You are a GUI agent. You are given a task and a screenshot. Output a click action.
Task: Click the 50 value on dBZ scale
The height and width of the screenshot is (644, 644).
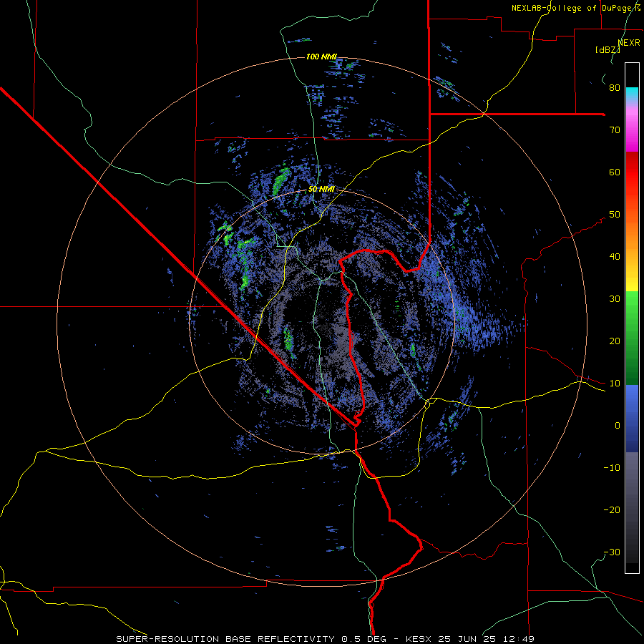point(615,215)
